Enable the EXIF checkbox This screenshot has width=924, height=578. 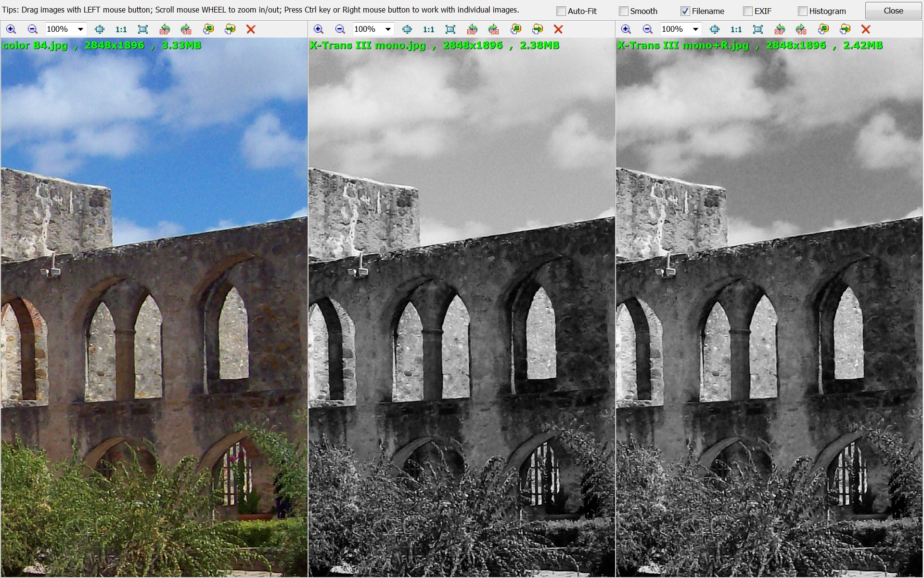pos(748,11)
